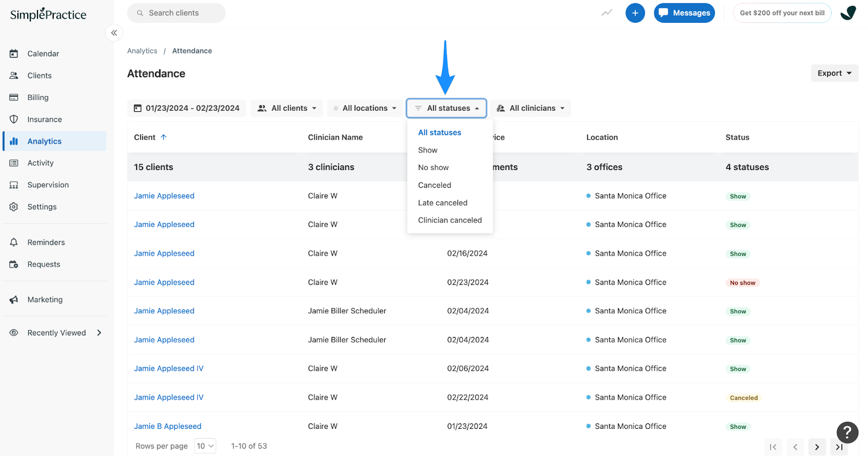868x456 pixels.
Task: Go to the next page of results
Action: 817,447
